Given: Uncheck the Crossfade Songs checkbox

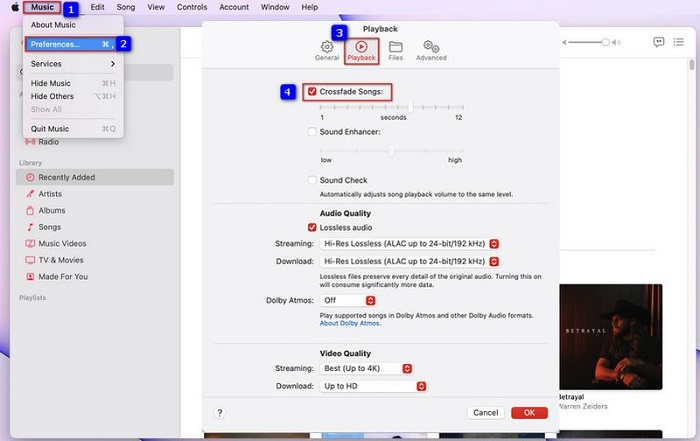Looking at the screenshot, I should tap(313, 91).
